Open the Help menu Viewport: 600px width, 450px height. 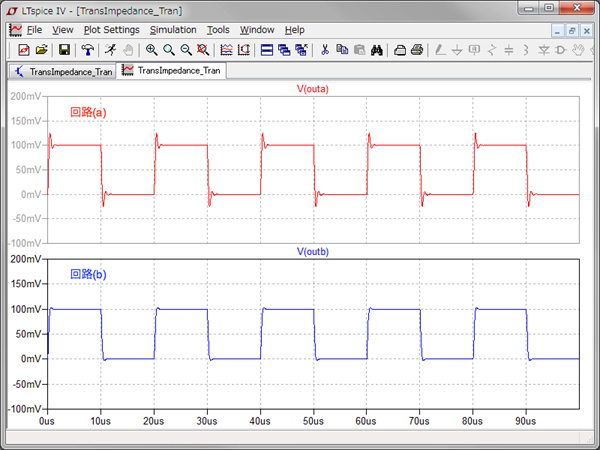(x=295, y=30)
